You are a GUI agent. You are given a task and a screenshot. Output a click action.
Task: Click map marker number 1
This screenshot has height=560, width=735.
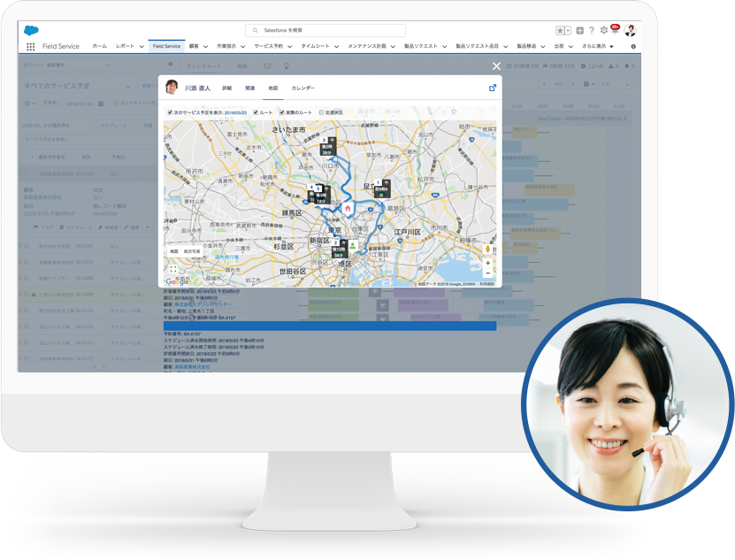click(381, 188)
